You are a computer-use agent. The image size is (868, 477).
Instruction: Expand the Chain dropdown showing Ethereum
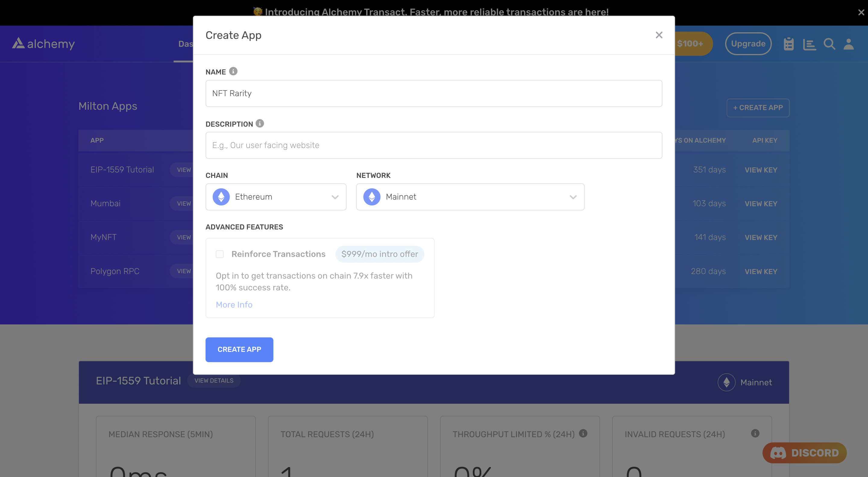point(276,197)
